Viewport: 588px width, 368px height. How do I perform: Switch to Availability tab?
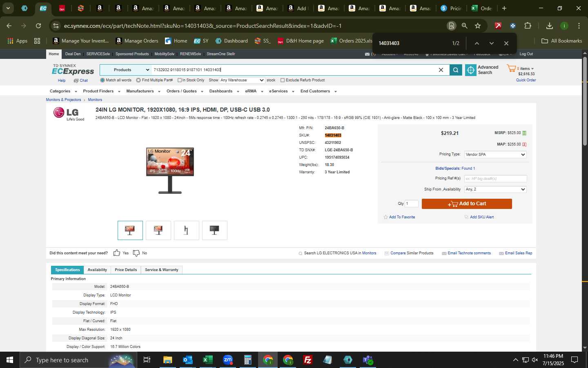97,270
